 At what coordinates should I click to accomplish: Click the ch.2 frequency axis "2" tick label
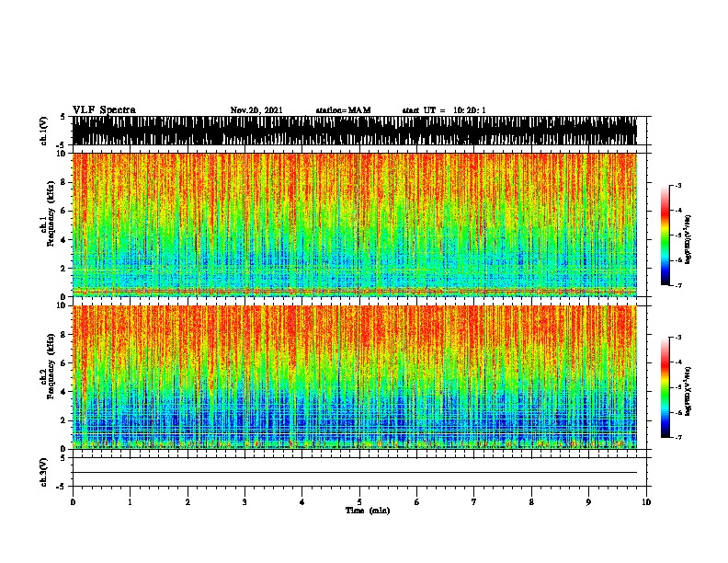click(x=64, y=420)
